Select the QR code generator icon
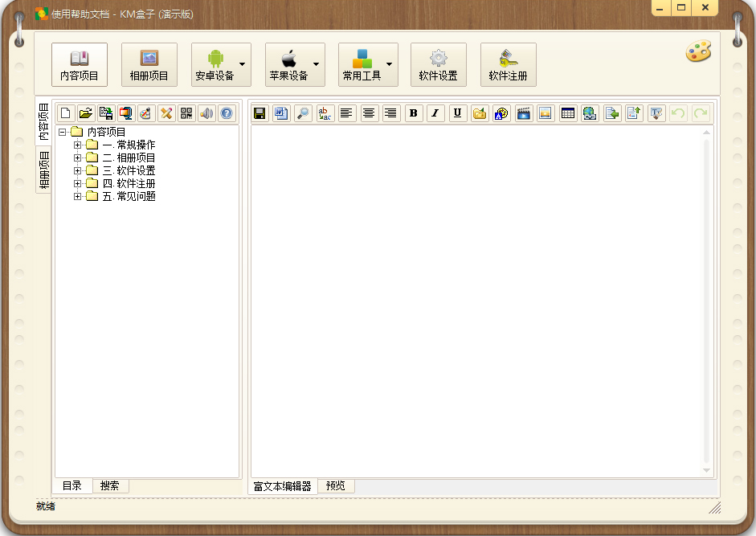Image resolution: width=756 pixels, height=536 pixels. click(186, 113)
